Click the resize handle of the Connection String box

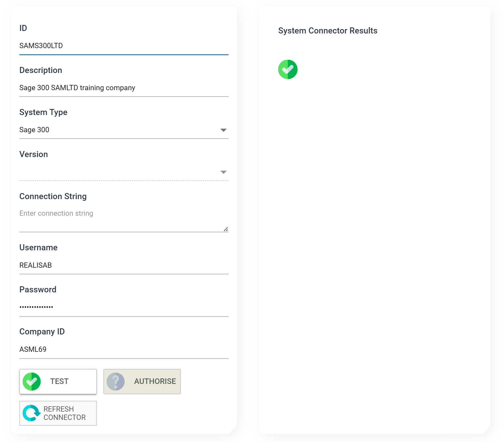(226, 229)
